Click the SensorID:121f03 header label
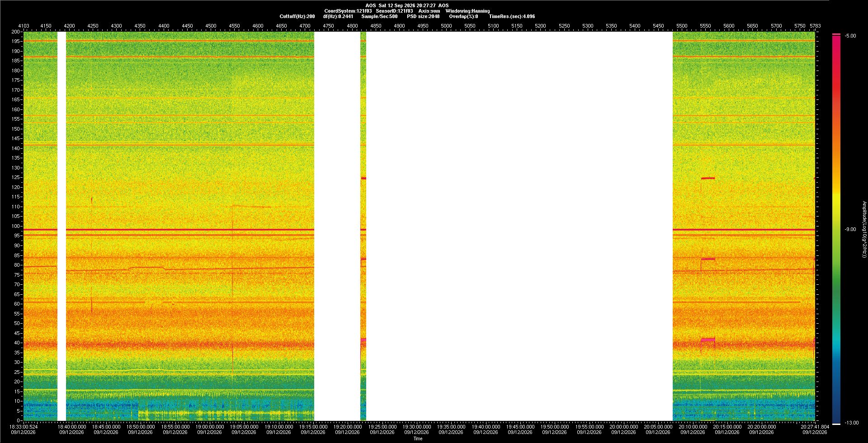 (x=394, y=11)
